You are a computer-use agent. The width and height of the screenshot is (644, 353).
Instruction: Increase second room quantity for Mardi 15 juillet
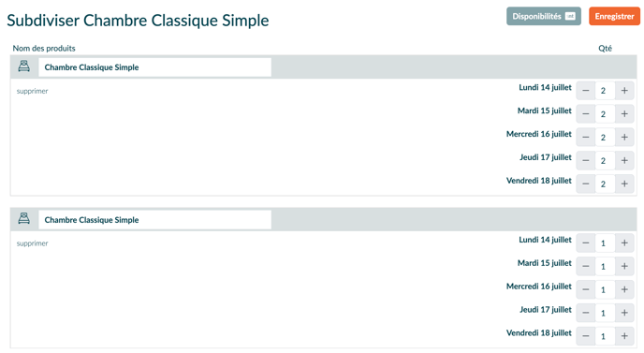point(624,266)
